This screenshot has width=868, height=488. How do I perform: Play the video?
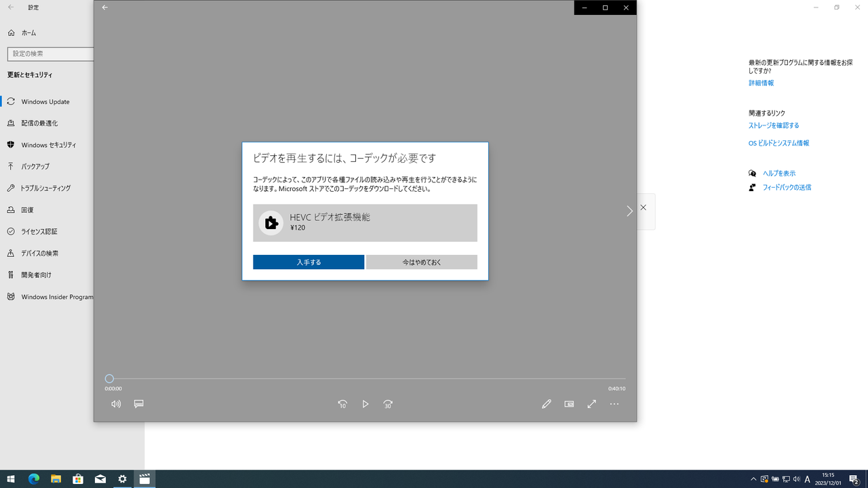tap(366, 404)
